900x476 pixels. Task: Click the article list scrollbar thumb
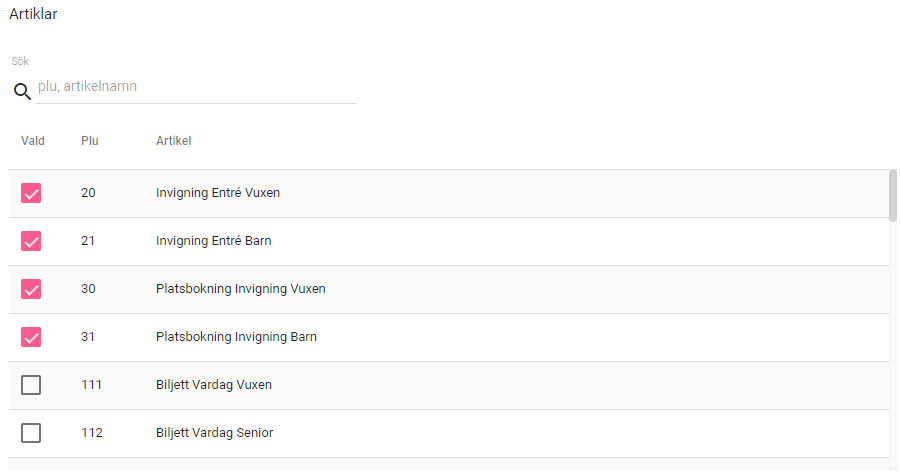click(x=893, y=195)
